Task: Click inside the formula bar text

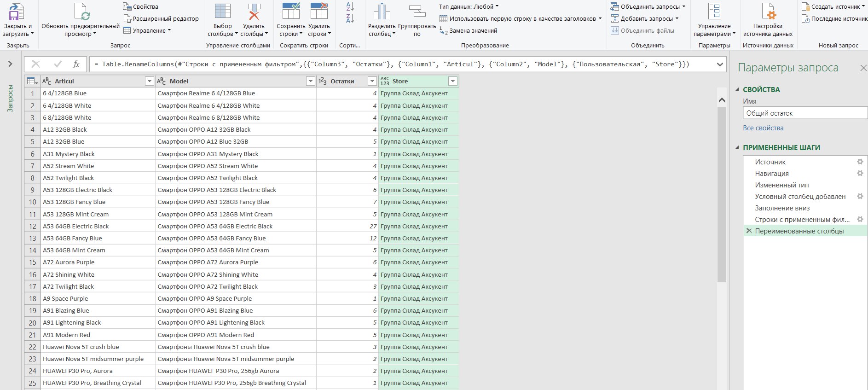Action: (x=391, y=64)
